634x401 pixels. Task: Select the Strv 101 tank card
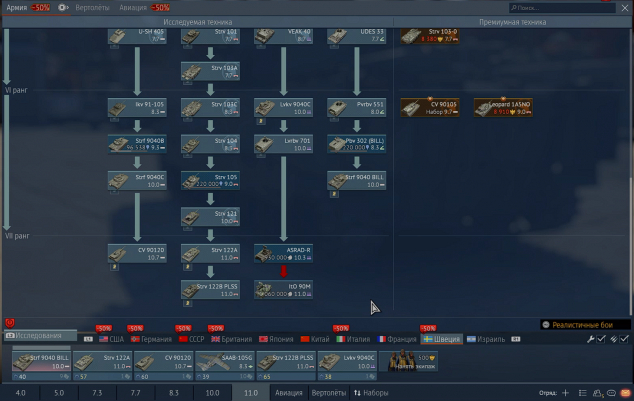210,36
